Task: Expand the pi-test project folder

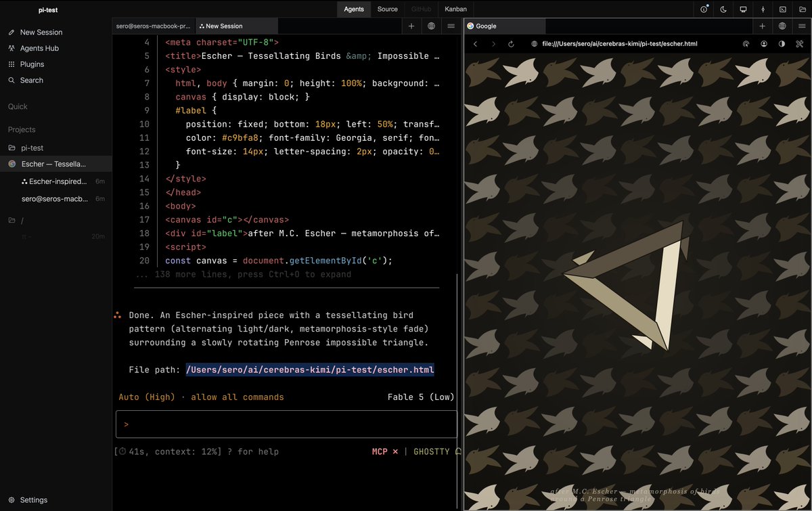Action: [55, 148]
